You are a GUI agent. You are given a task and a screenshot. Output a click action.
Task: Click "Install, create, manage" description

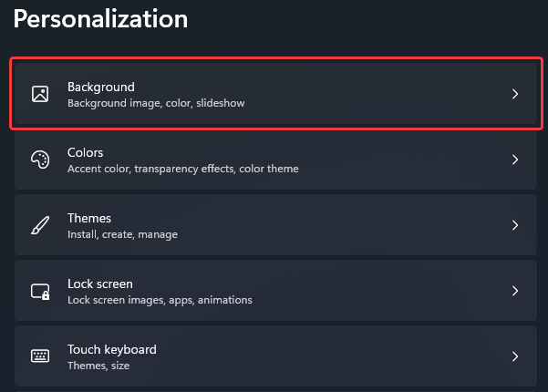coord(122,234)
